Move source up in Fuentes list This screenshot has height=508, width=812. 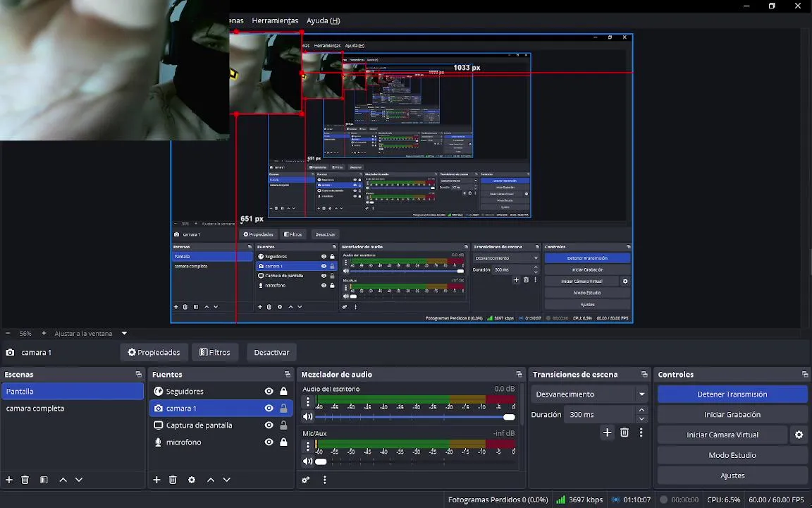click(211, 480)
